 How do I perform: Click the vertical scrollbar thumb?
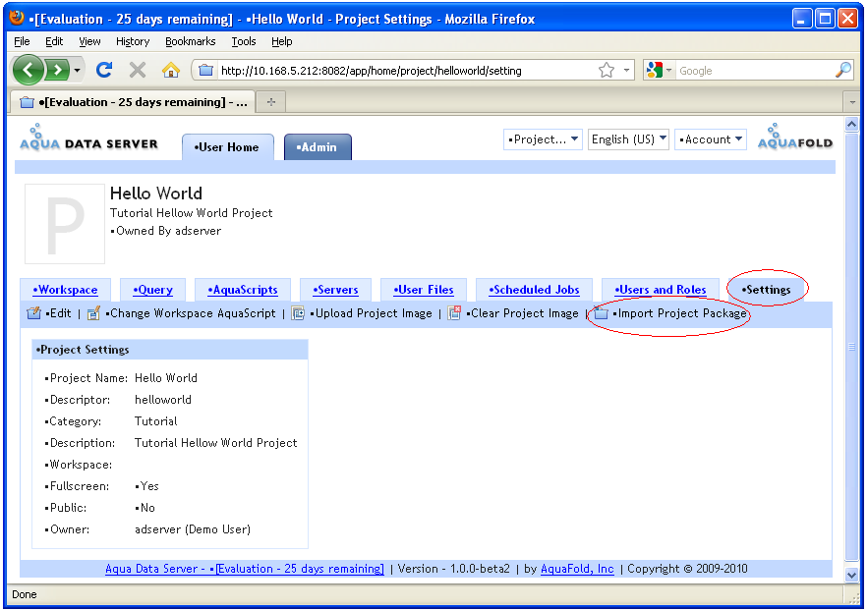point(852,347)
